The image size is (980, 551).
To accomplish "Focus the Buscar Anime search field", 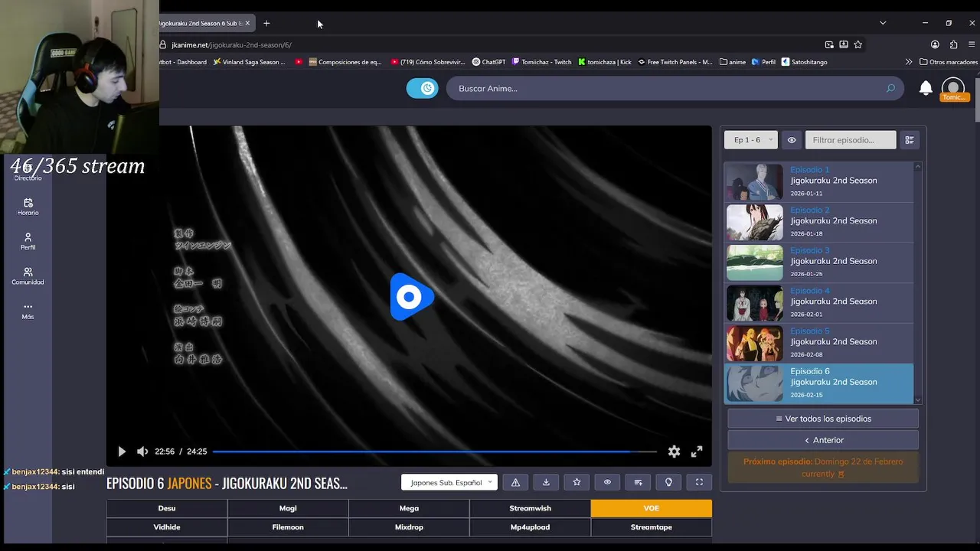I will pos(674,89).
